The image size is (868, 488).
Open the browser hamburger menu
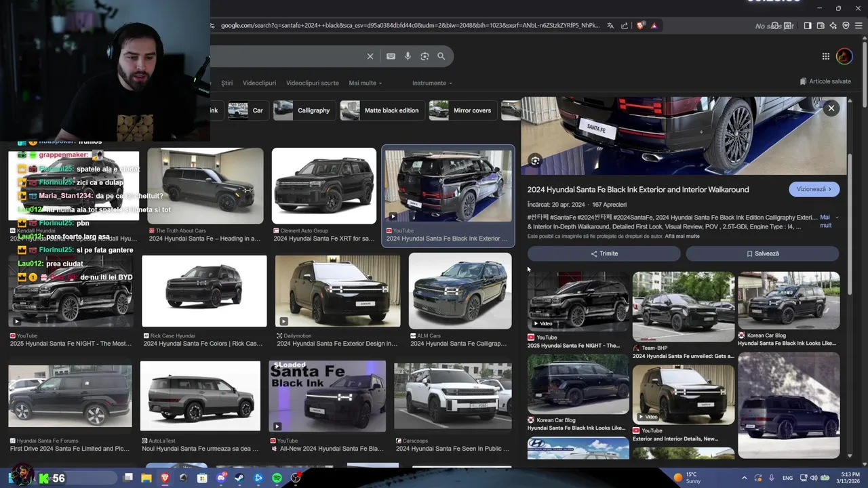(859, 26)
